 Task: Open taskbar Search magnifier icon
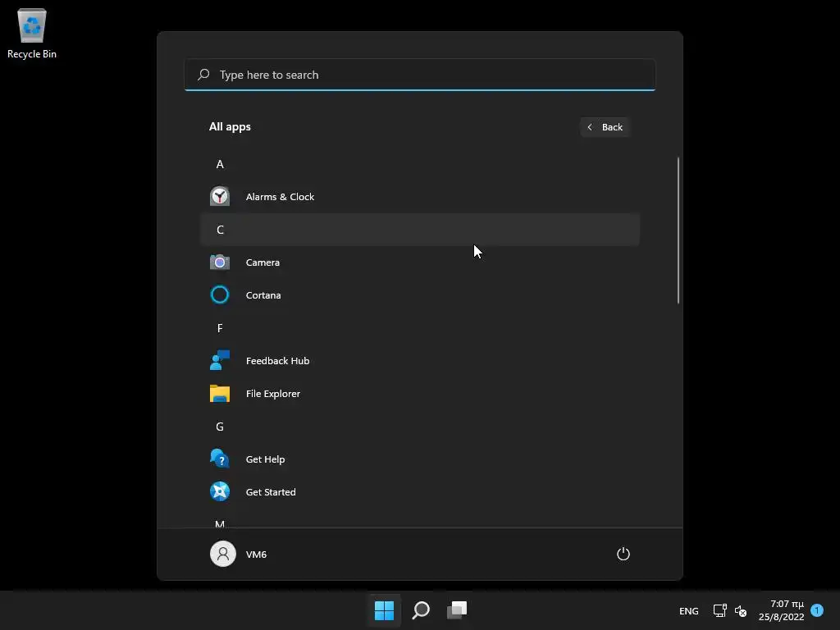[x=421, y=610]
